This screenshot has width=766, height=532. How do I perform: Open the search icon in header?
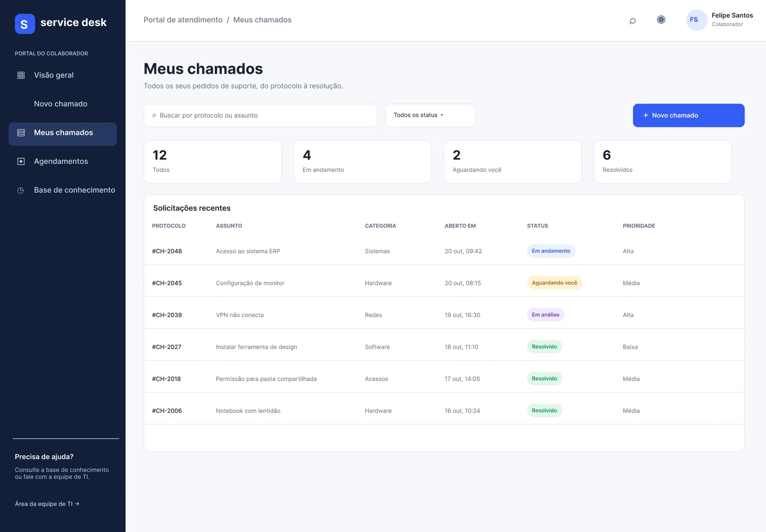point(632,21)
